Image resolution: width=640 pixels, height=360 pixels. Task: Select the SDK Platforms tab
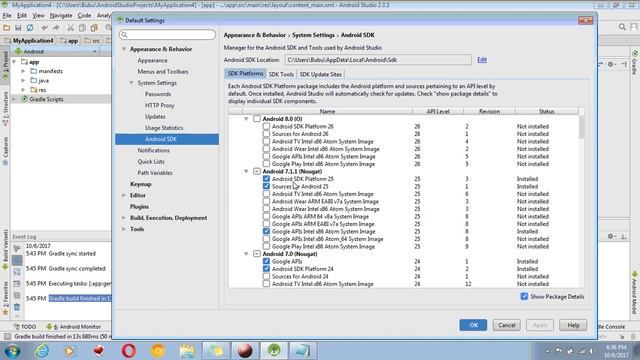click(245, 73)
